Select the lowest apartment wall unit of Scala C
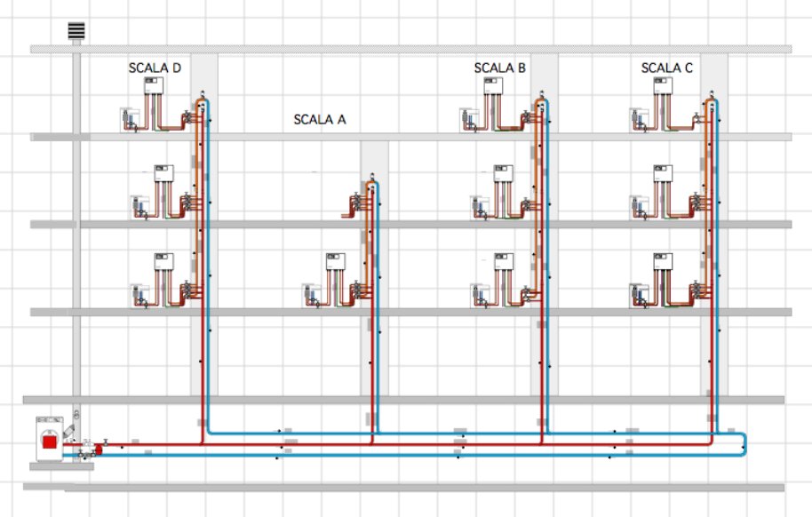The width and height of the screenshot is (812, 517). [x=663, y=261]
